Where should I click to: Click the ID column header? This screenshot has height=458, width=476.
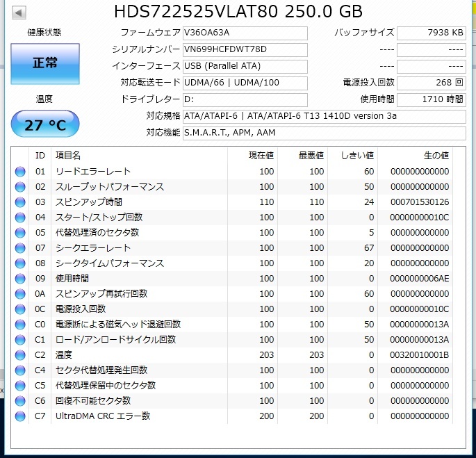[x=40, y=156]
